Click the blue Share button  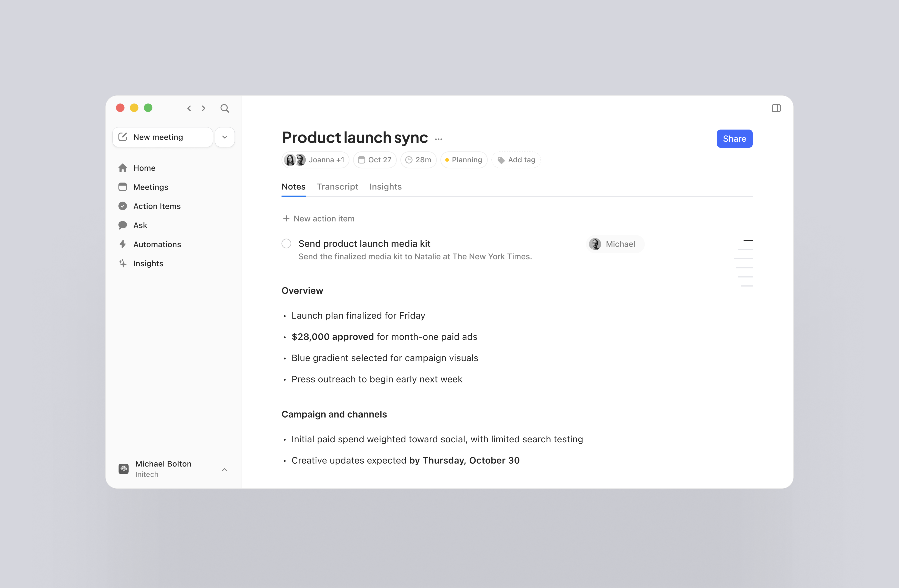pyautogui.click(x=734, y=139)
